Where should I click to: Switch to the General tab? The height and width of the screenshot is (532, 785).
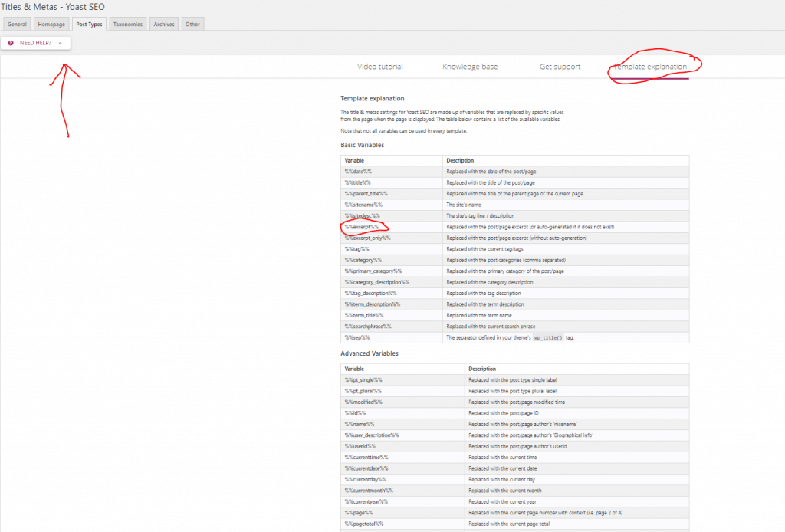tap(18, 25)
